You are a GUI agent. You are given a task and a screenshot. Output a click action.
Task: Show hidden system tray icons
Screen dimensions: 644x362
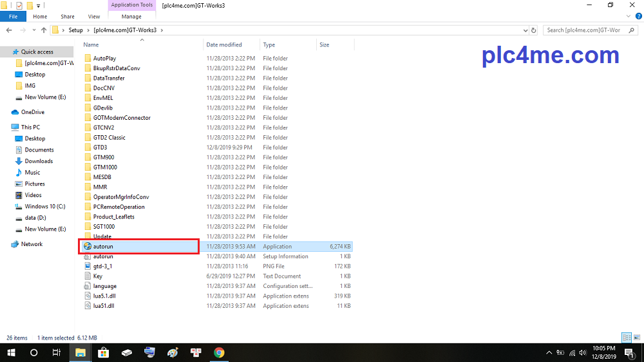(x=549, y=352)
